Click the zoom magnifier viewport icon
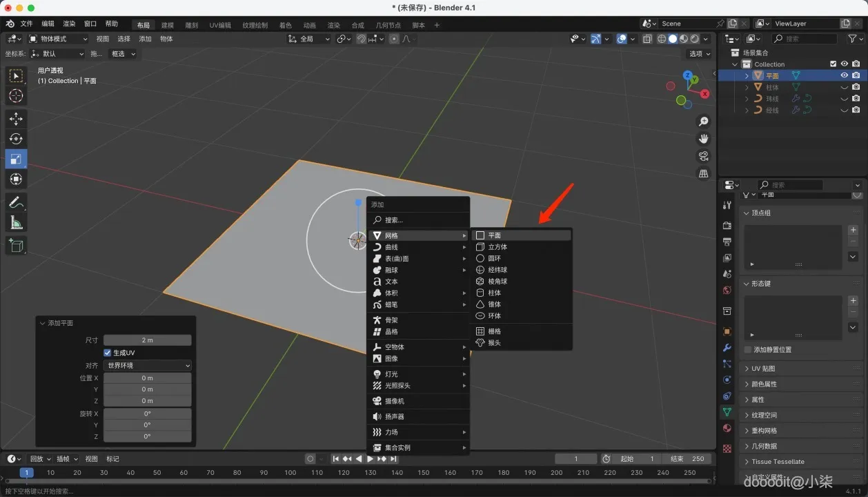 pos(704,121)
